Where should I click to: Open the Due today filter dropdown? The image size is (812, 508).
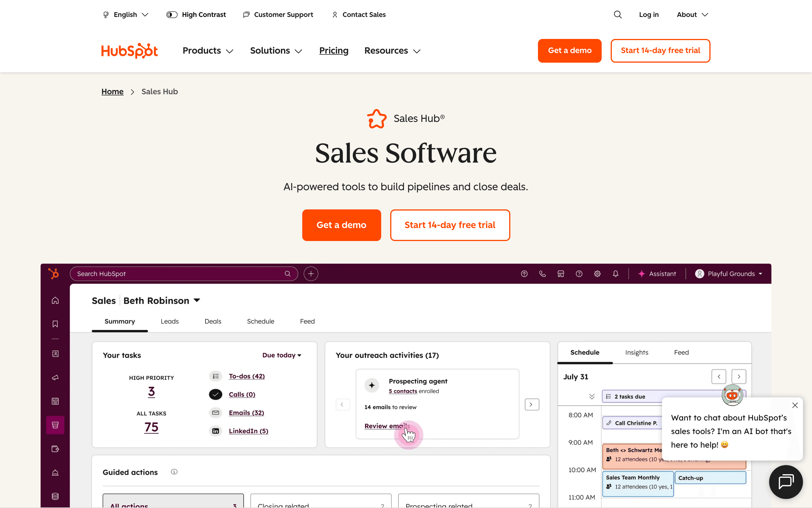(x=282, y=355)
